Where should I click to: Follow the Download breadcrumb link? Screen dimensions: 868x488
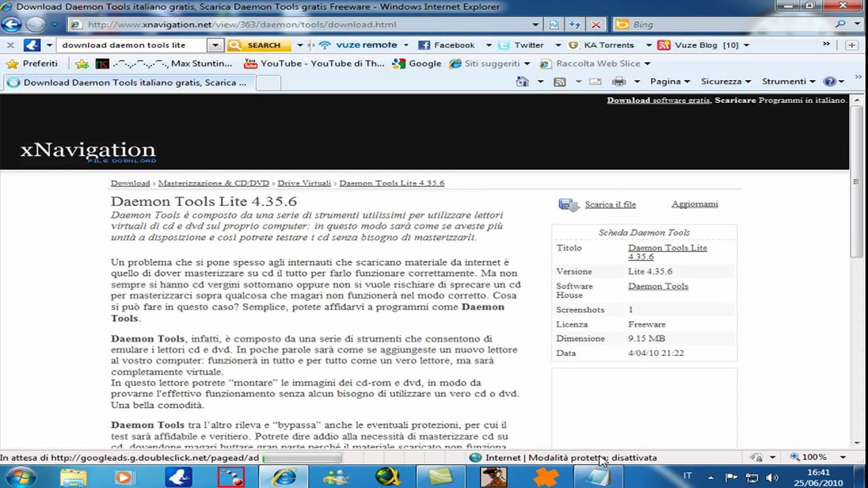130,183
